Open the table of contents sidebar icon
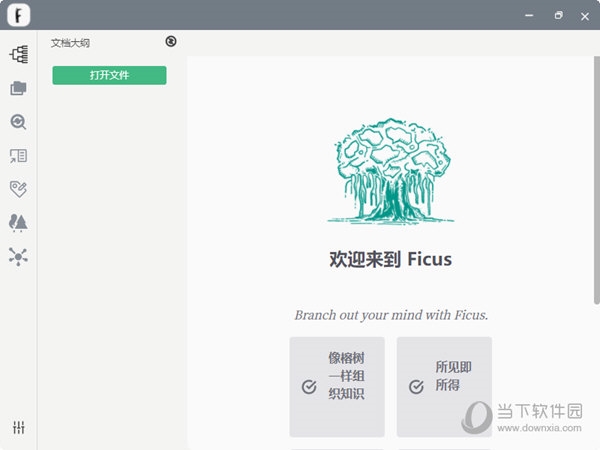The width and height of the screenshot is (600, 450). [18, 156]
